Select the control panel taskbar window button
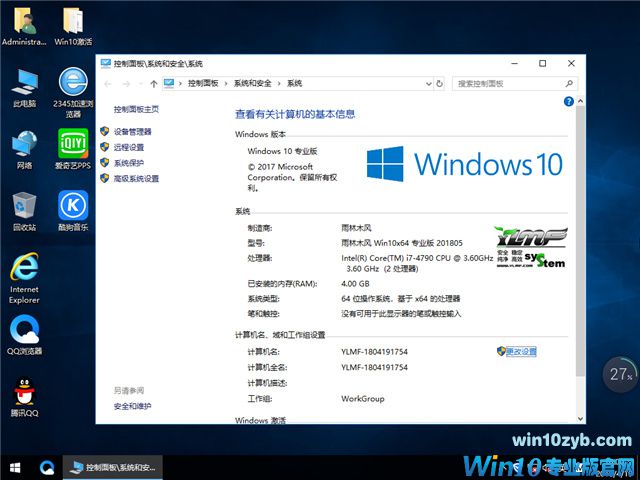This screenshot has height=480, width=640. [x=113, y=468]
